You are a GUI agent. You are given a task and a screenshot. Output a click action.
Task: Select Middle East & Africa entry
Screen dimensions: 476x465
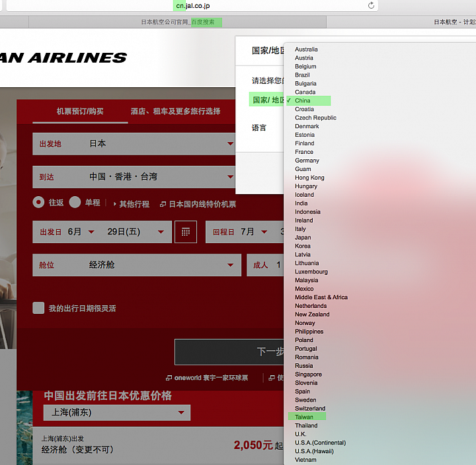321,297
